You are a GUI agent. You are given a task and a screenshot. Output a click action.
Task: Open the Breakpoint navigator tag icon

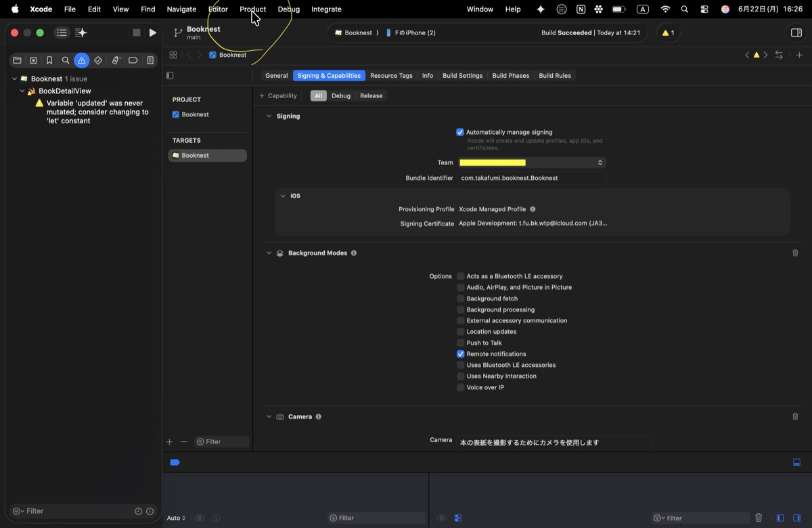coord(133,60)
